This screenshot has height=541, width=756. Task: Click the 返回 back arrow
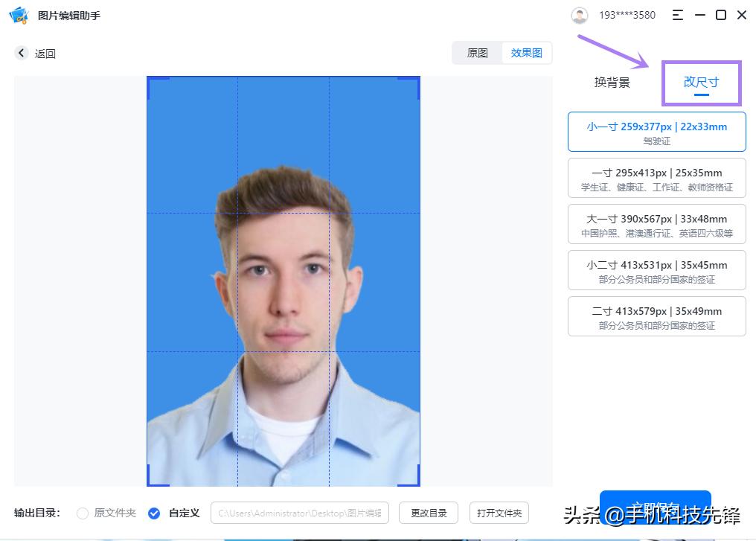22,53
